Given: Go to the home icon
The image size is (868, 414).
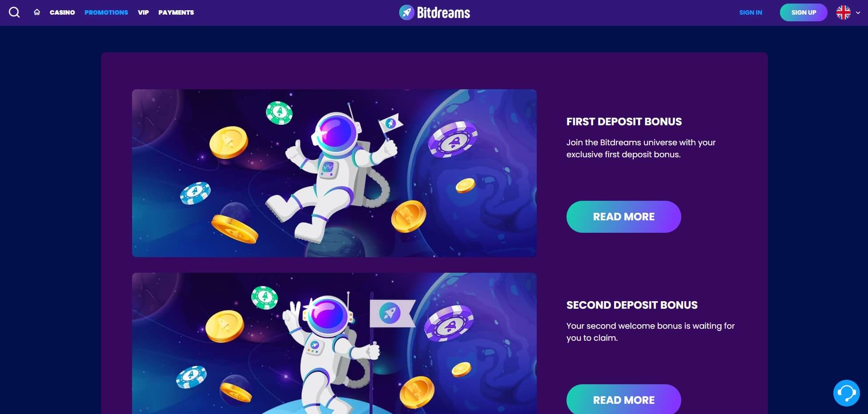Looking at the screenshot, I should coord(37,12).
